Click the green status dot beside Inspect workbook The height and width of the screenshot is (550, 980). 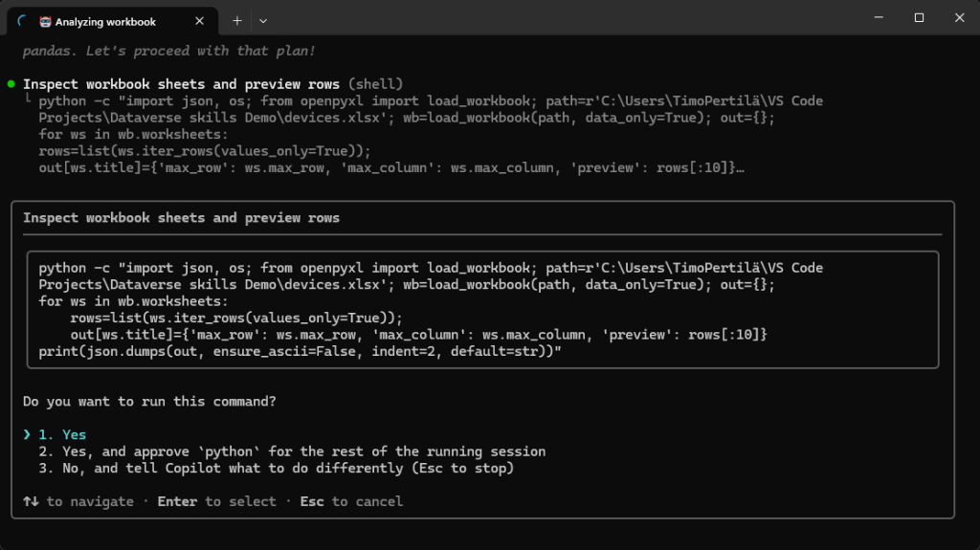point(11,84)
